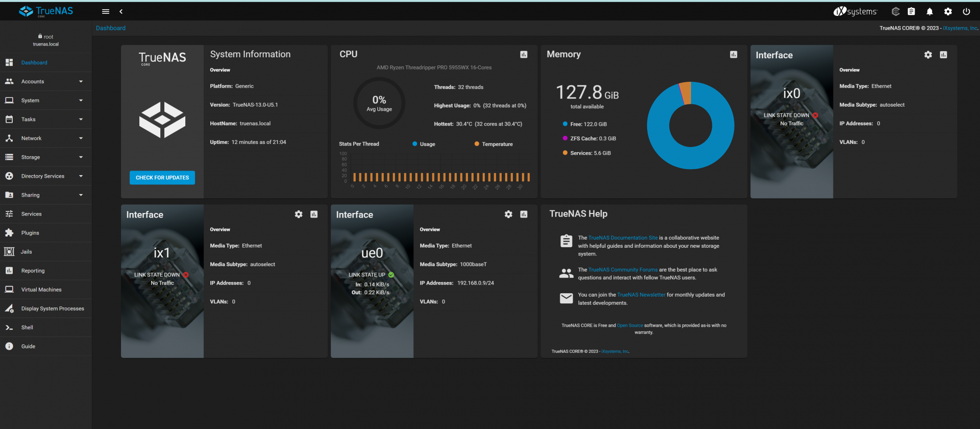The width and height of the screenshot is (980, 429).
Task: Expand the Directory Services menu arrow
Action: tap(81, 176)
